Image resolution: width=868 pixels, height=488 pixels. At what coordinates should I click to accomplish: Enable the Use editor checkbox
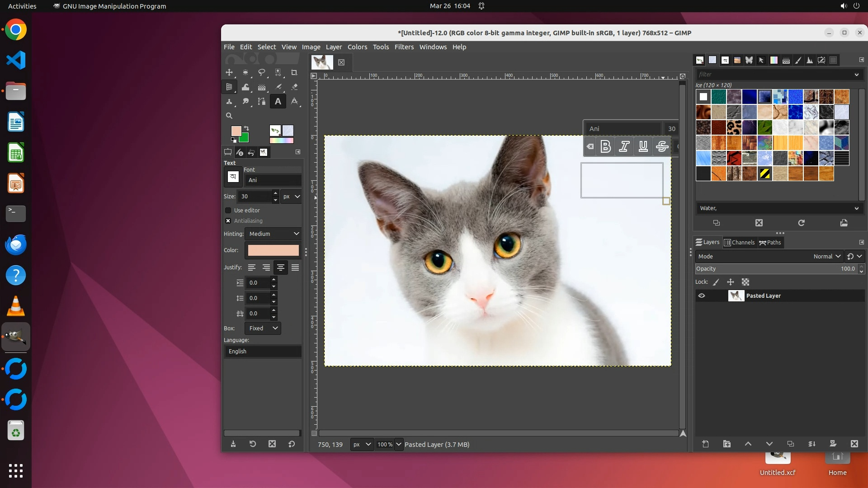point(228,210)
